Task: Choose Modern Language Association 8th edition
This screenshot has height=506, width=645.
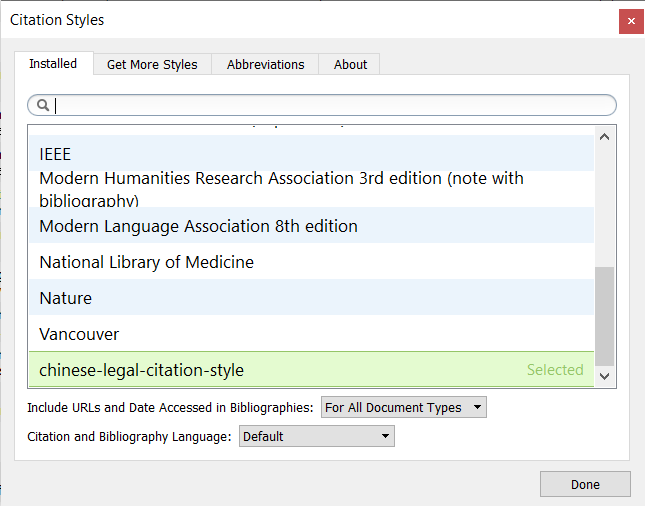Action: [311, 225]
